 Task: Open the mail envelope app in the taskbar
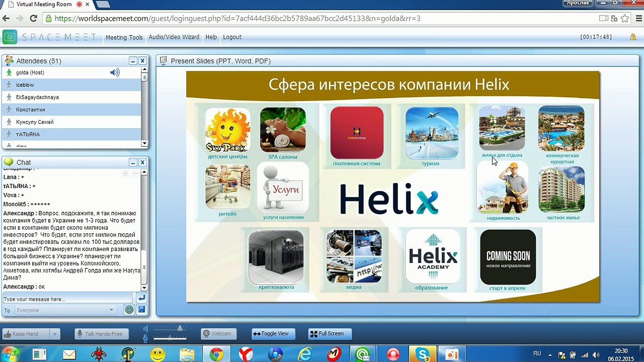click(69, 354)
